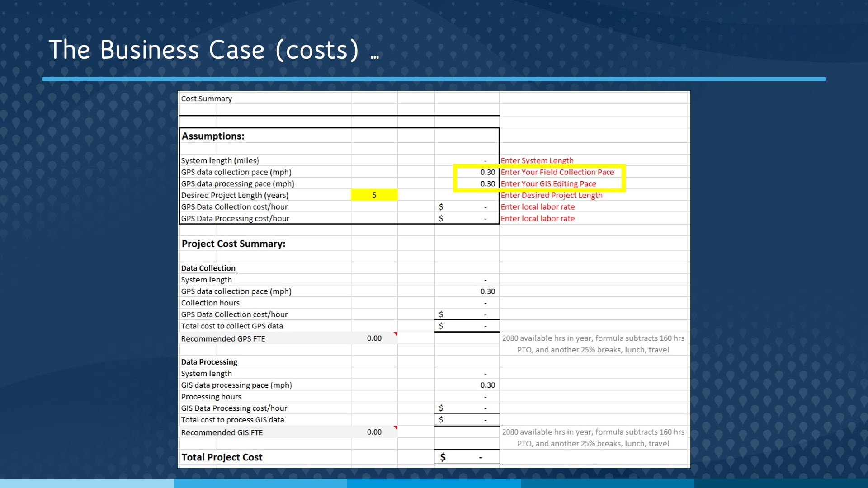The image size is (868, 488).
Task: Select 'Recommended GIS FTE' label
Action: 222,432
